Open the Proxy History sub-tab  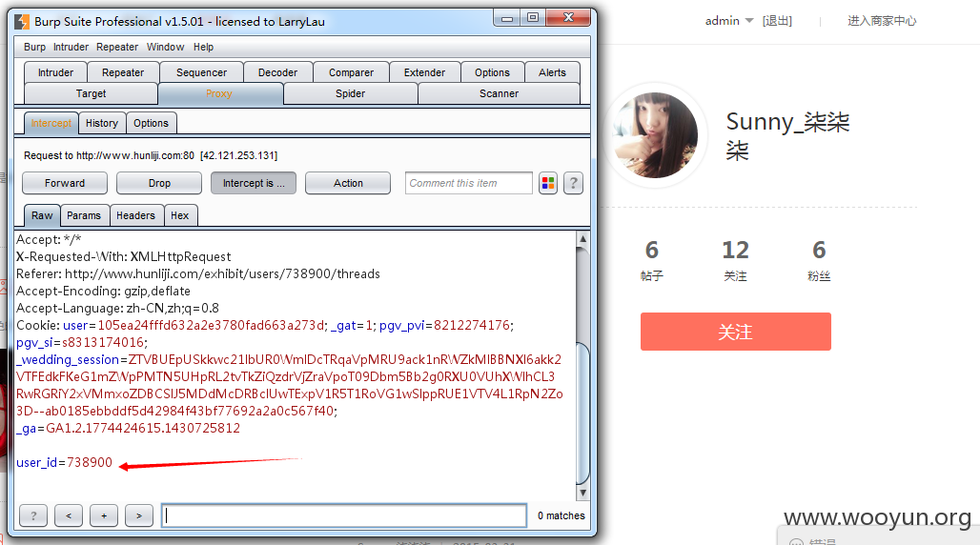point(102,123)
